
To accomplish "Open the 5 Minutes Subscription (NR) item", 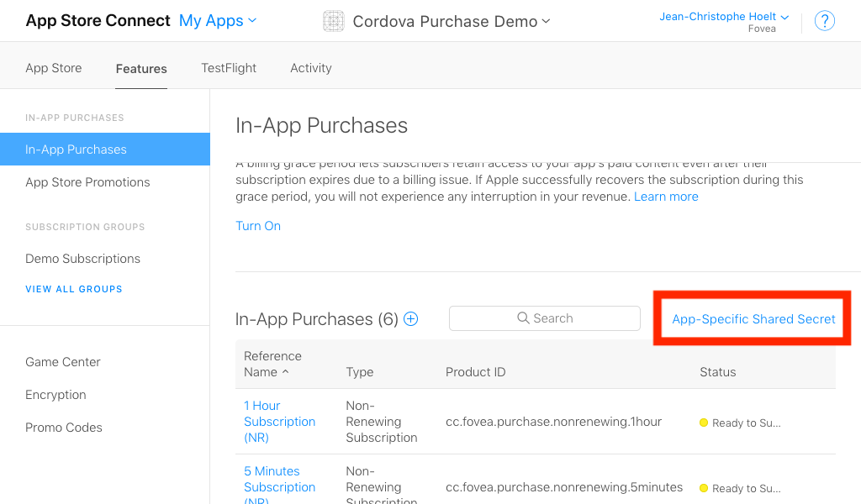I will [x=279, y=486].
